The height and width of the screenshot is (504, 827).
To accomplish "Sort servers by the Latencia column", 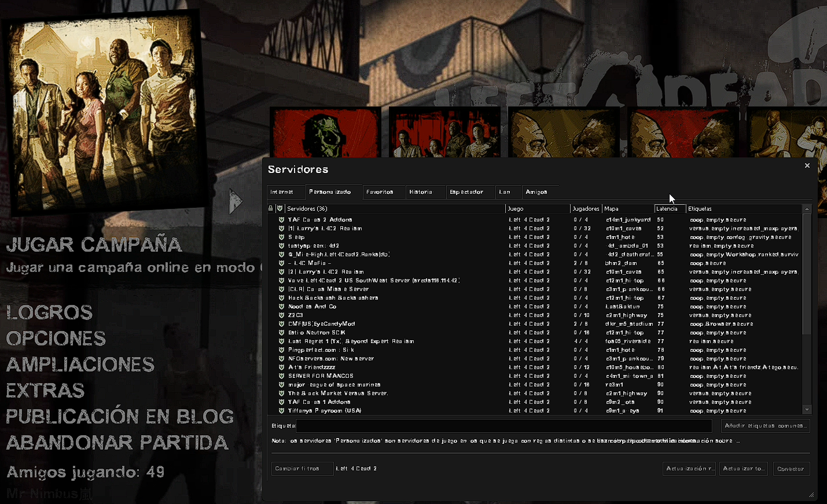I will [x=670, y=208].
